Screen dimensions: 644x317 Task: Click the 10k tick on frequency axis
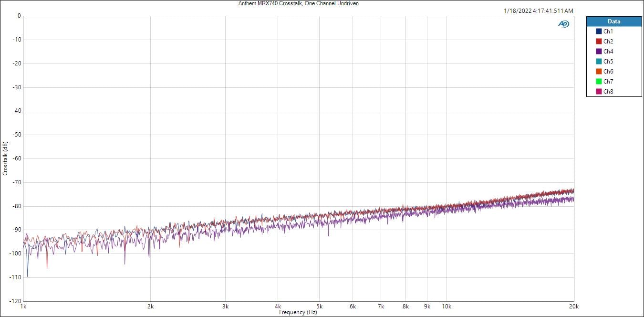tap(447, 306)
